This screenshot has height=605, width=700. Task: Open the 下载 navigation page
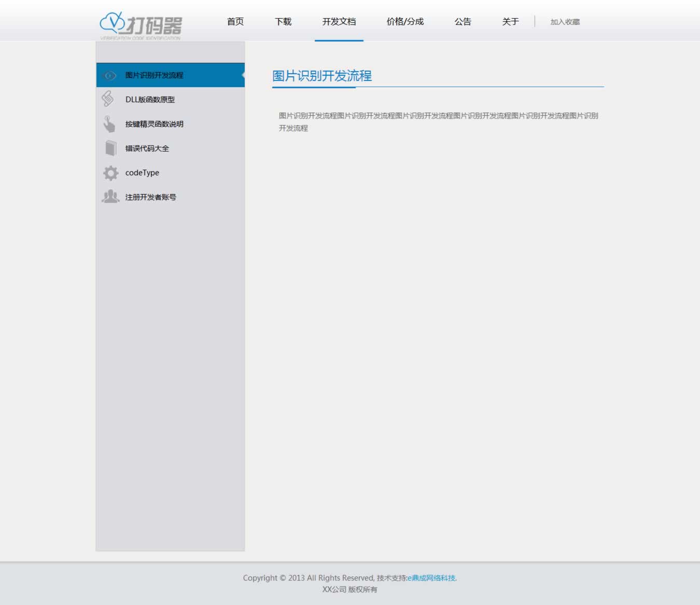pos(283,22)
